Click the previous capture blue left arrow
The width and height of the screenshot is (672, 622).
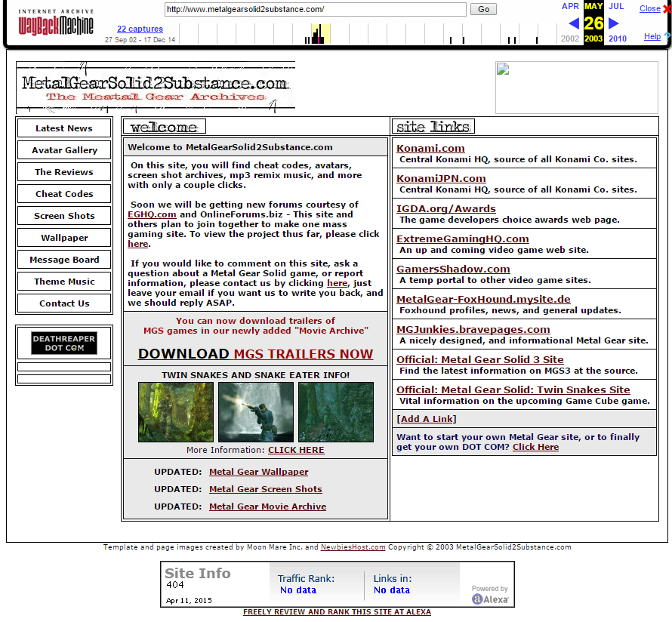click(x=574, y=23)
